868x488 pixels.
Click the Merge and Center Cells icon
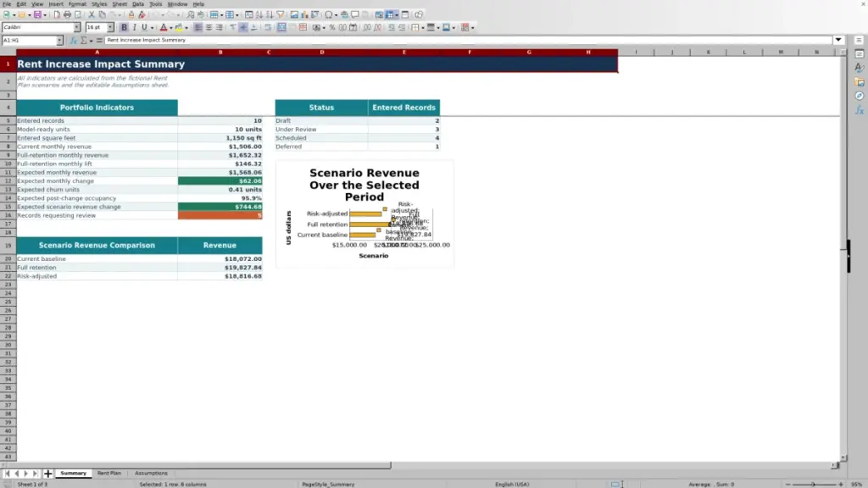coord(281,28)
